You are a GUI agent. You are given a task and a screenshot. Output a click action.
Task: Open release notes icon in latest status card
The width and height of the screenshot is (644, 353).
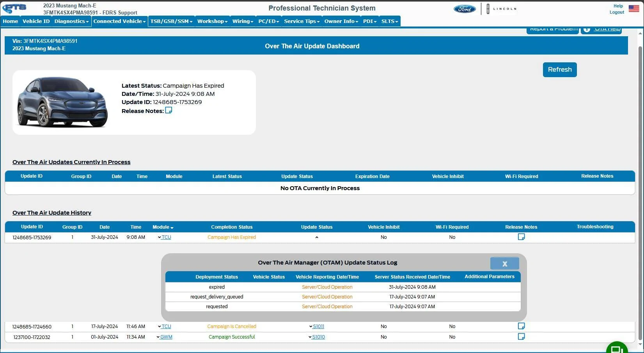click(x=169, y=110)
